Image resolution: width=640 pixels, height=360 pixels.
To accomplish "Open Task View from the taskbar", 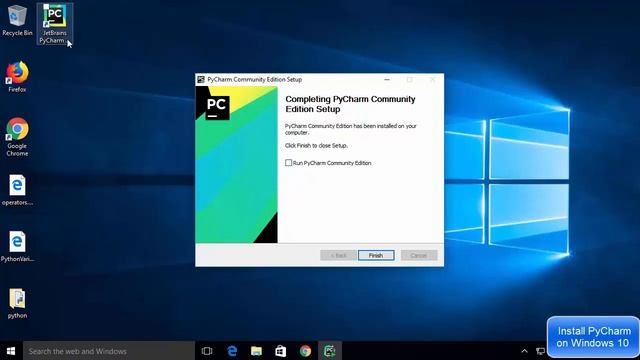I will pos(207,351).
